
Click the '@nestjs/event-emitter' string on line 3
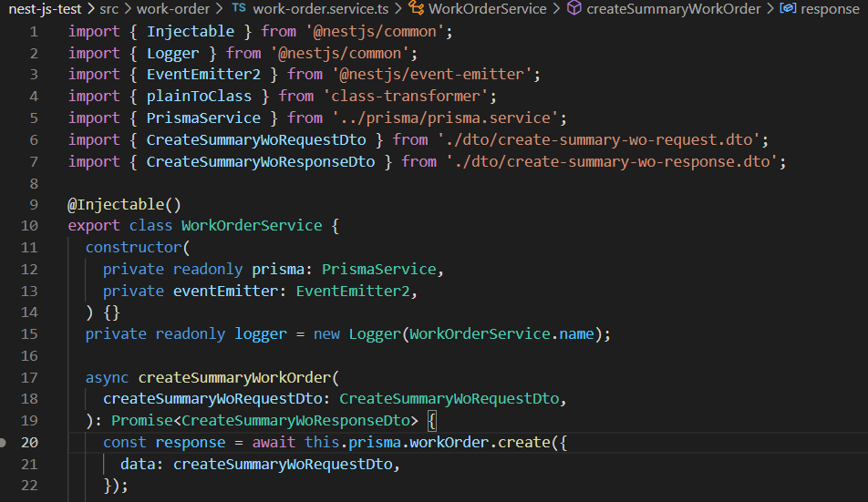[x=432, y=75]
